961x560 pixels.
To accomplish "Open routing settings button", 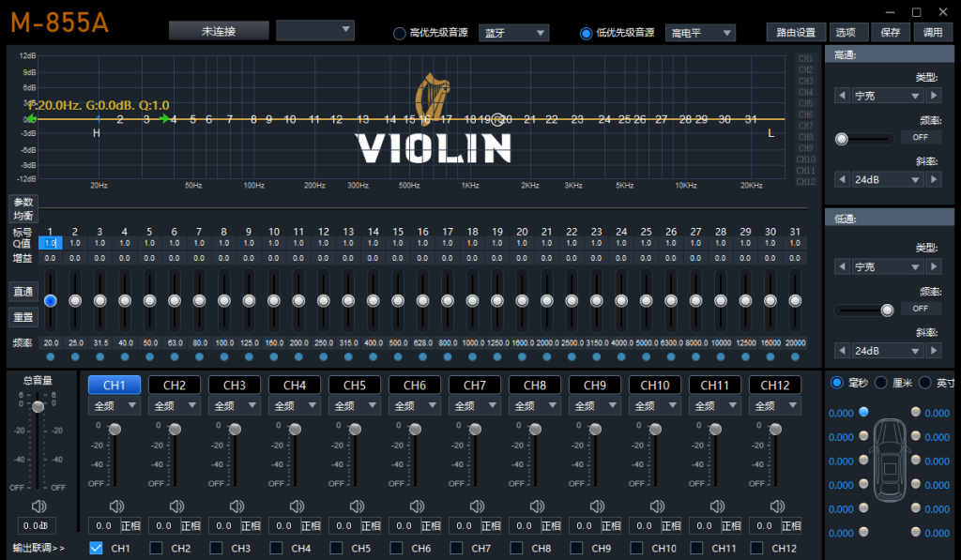I will pyautogui.click(x=796, y=33).
